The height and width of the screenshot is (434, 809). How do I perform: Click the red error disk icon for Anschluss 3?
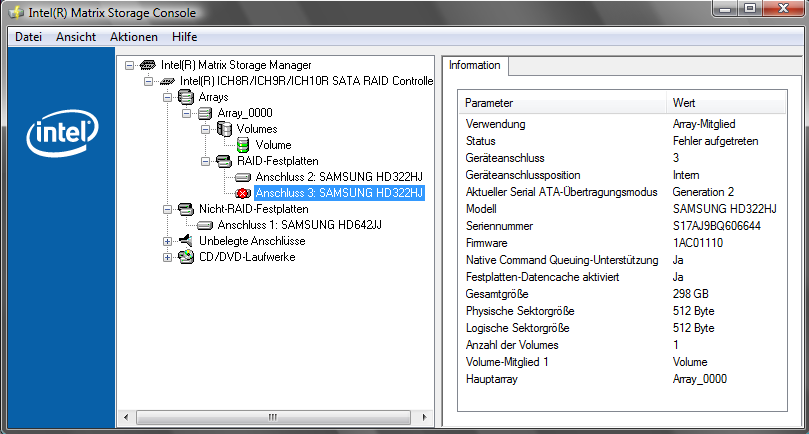pyautogui.click(x=242, y=193)
